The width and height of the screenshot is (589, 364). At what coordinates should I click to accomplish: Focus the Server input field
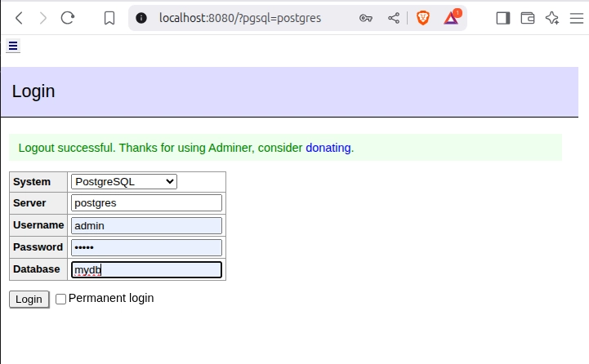(146, 203)
